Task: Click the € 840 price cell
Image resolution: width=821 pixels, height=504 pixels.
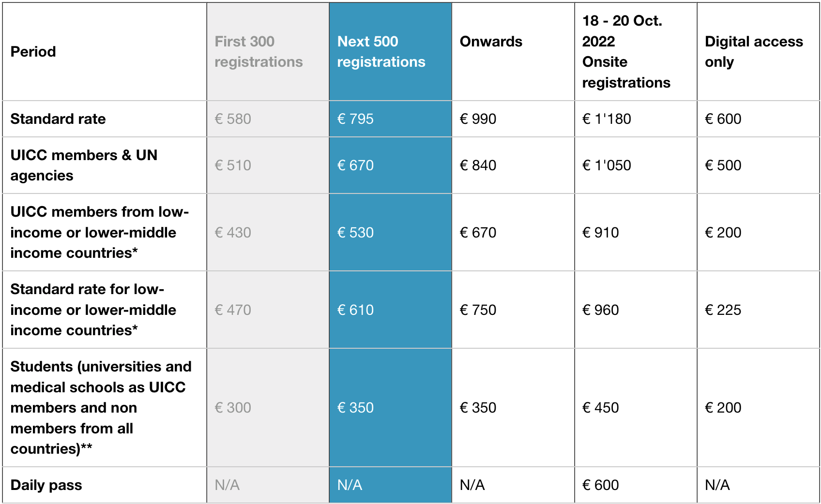Action: [x=478, y=165]
